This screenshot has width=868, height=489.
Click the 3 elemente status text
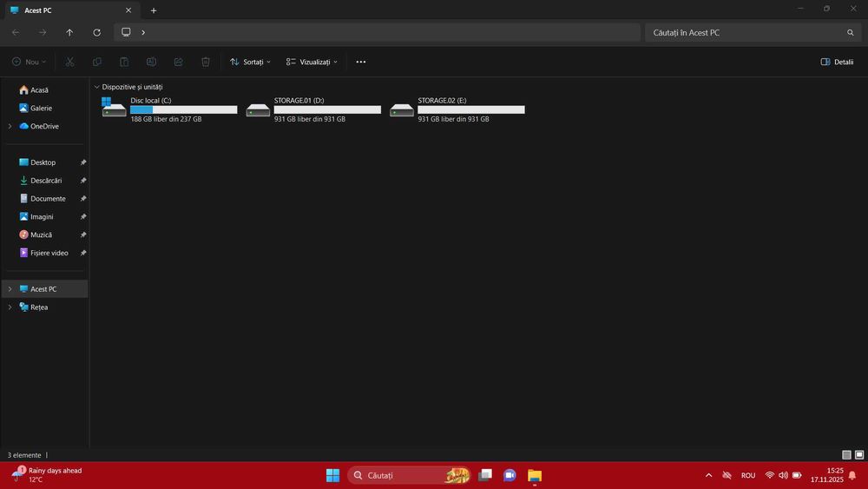24,455
